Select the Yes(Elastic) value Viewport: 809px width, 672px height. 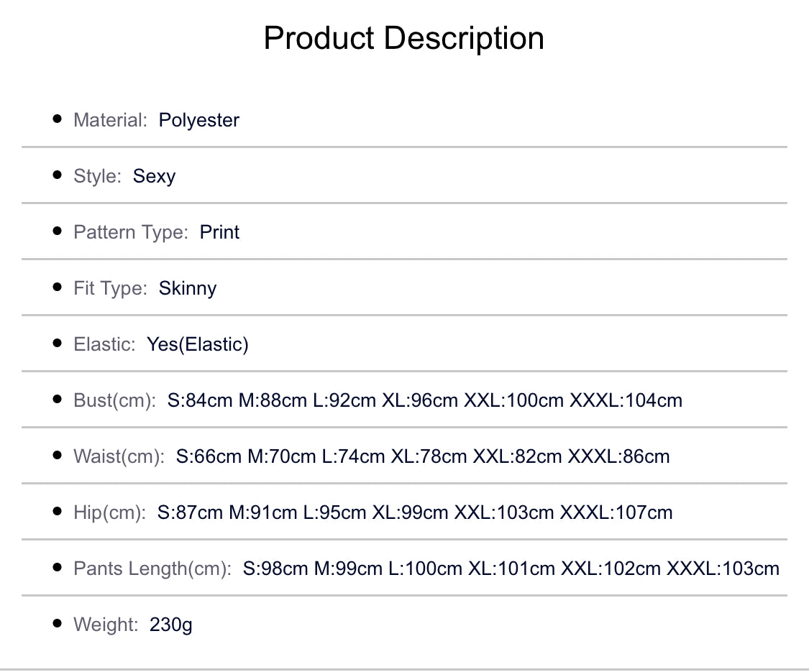[198, 344]
